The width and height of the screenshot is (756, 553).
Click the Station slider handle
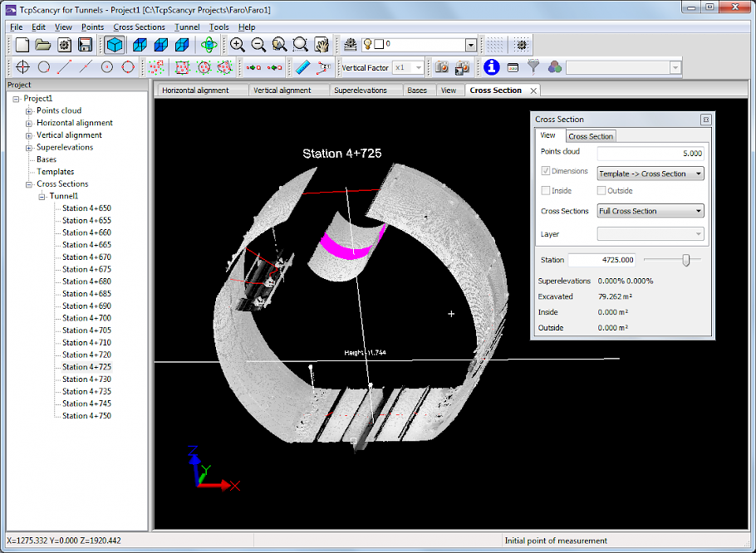(686, 260)
